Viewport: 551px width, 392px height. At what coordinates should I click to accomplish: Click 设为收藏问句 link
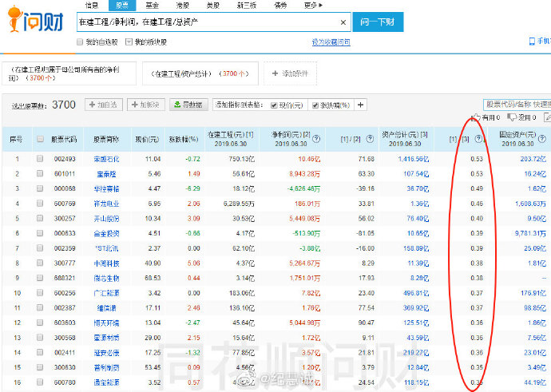point(331,42)
